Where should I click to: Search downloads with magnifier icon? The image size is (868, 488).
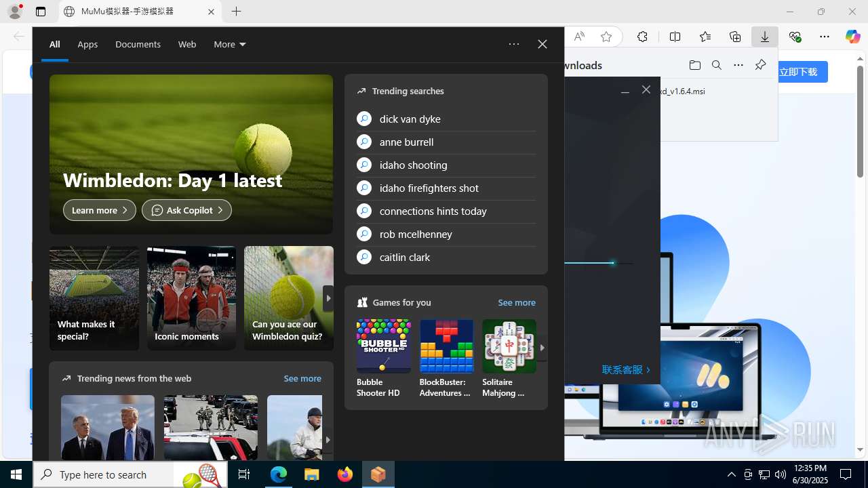tap(717, 65)
